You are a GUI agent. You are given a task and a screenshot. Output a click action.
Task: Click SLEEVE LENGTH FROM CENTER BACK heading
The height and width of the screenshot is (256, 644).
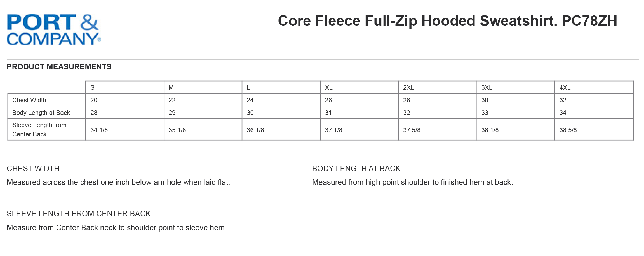coord(79,214)
